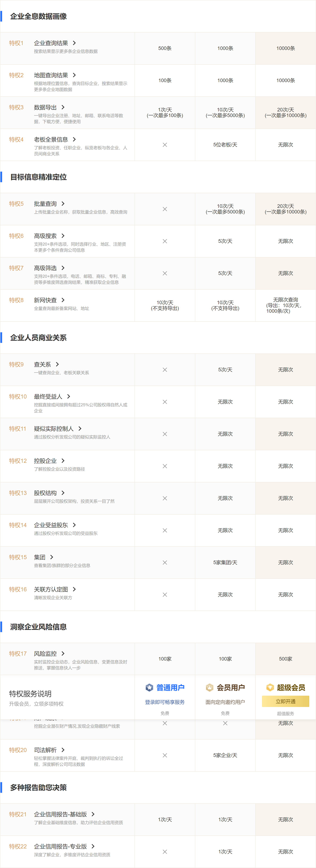Click 5家集团/天 cell value
The height and width of the screenshot is (868, 316).
[x=225, y=563]
